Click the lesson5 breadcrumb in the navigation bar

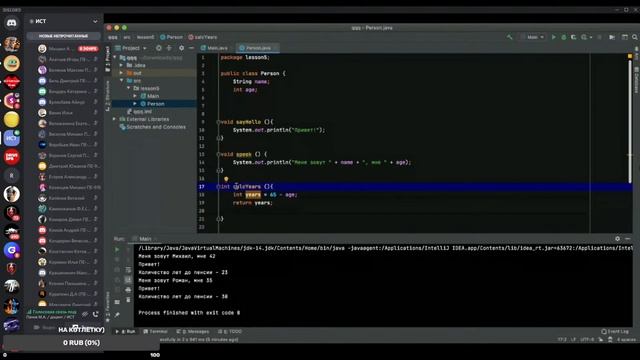146,37
